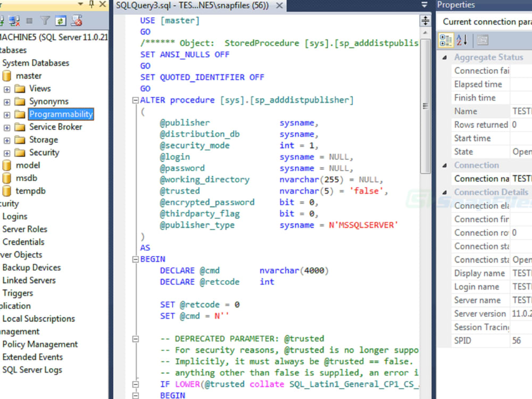Expand the Views folder
Viewport: 532px width, 399px height.
[7, 89]
